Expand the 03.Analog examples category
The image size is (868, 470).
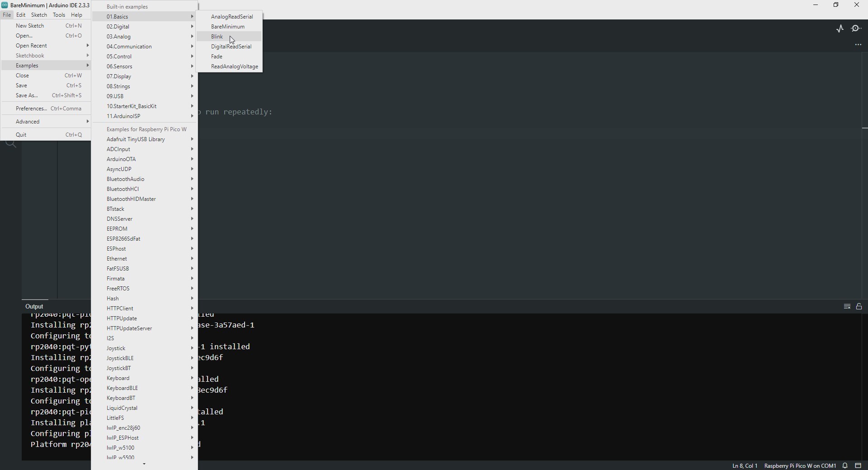tap(145, 37)
